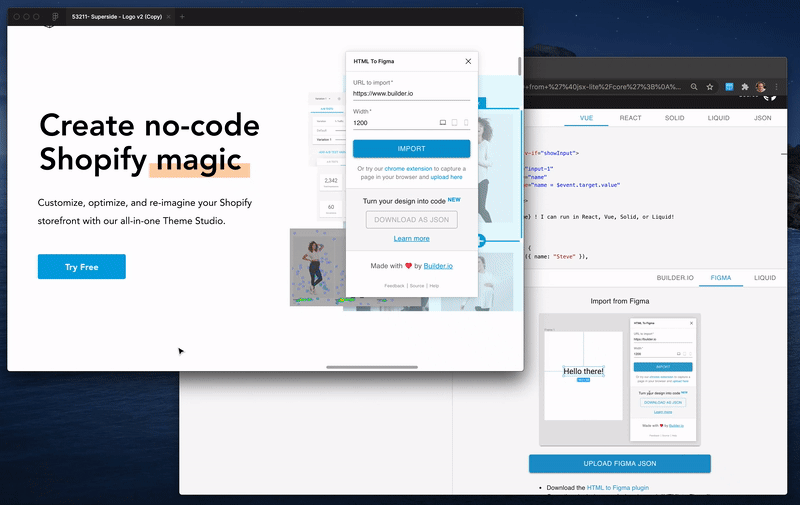The image size is (800, 505).
Task: Click the Figma home icon in tab bar
Action: (56, 16)
